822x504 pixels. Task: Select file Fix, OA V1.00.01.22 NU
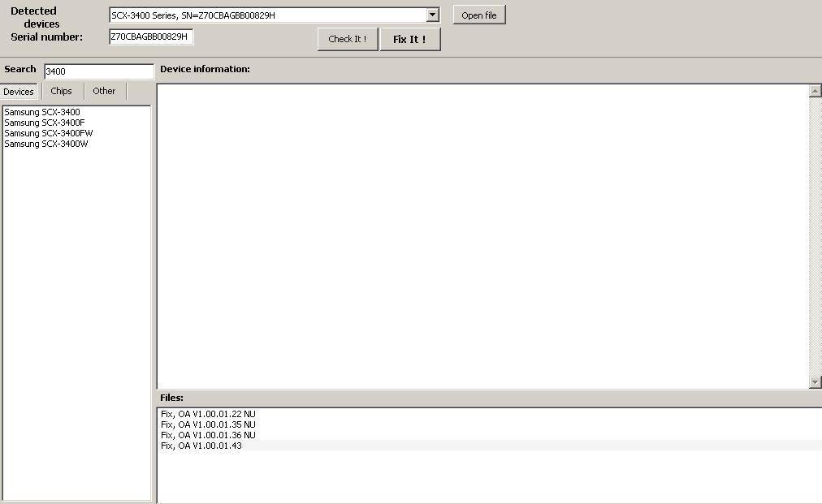tap(208, 414)
